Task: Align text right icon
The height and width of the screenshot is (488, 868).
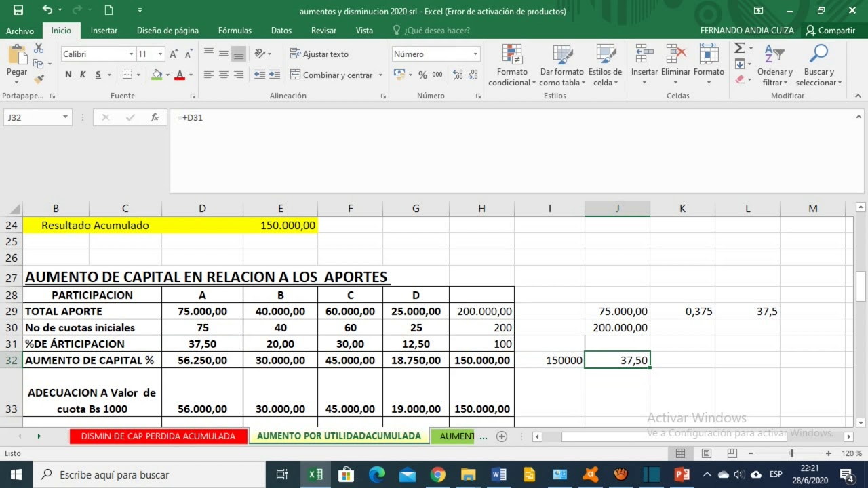Action: click(x=238, y=75)
